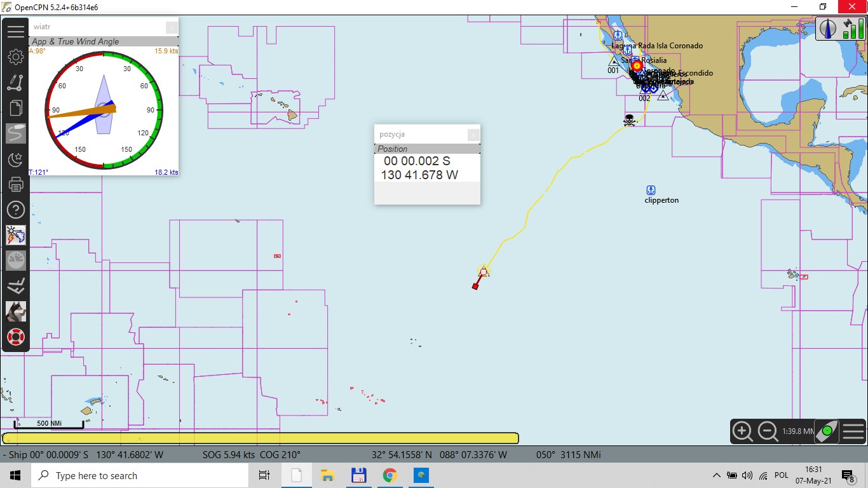Click the yellow chart piano bar

click(260, 438)
